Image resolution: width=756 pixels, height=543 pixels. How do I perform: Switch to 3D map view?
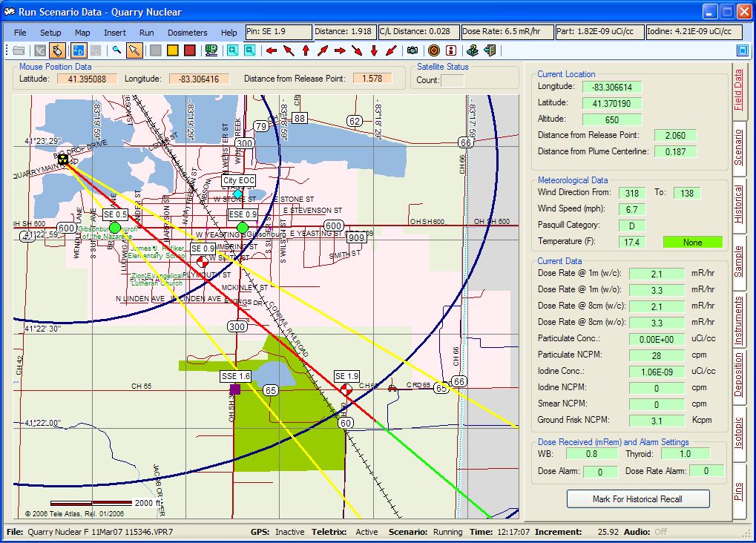pos(96,50)
